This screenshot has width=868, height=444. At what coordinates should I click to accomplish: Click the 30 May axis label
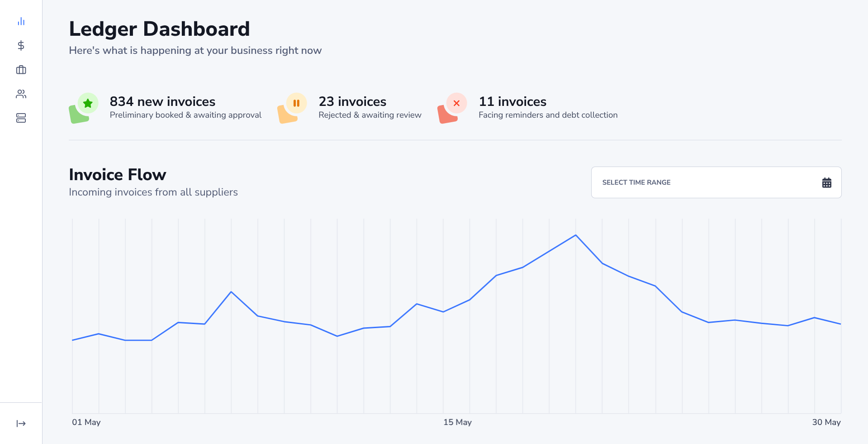(x=826, y=422)
